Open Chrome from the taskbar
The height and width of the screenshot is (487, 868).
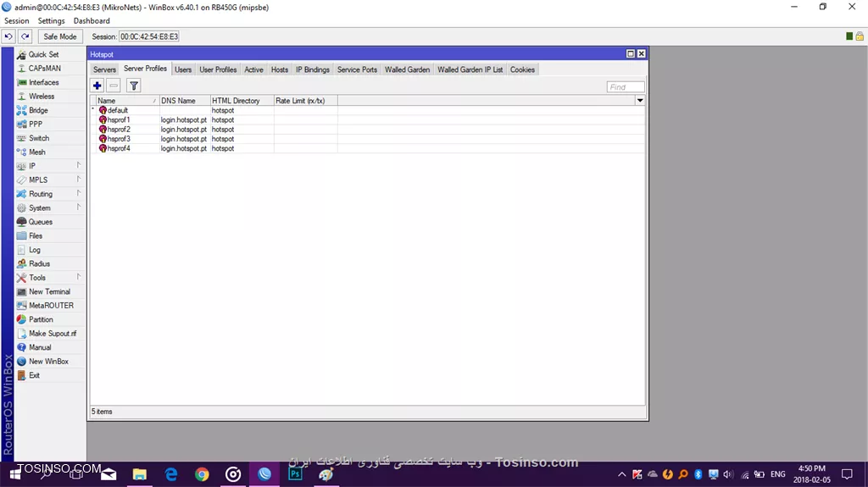point(202,474)
